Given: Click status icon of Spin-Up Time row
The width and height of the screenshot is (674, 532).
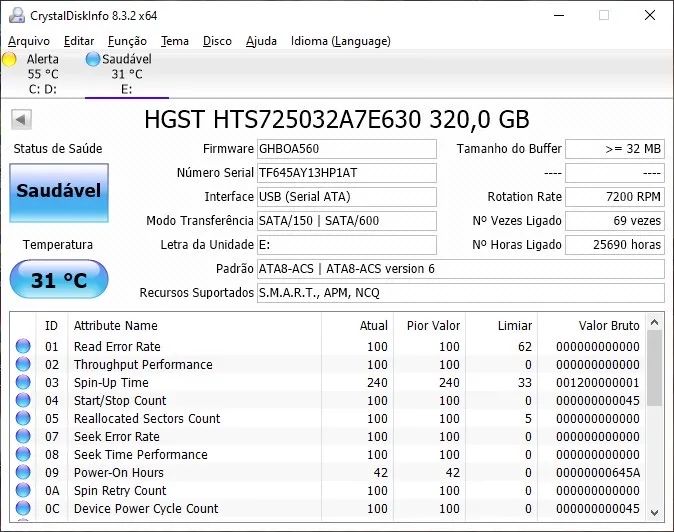Looking at the screenshot, I should (23, 382).
